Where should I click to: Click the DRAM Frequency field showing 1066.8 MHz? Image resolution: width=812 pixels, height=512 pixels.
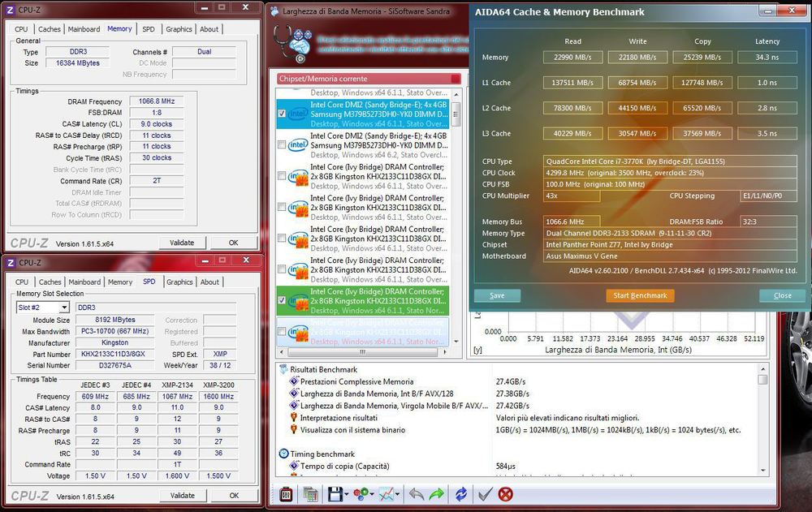(157, 101)
